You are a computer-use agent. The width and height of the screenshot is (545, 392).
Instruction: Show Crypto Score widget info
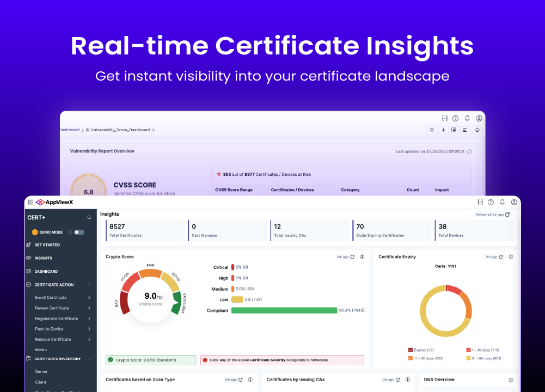point(362,257)
